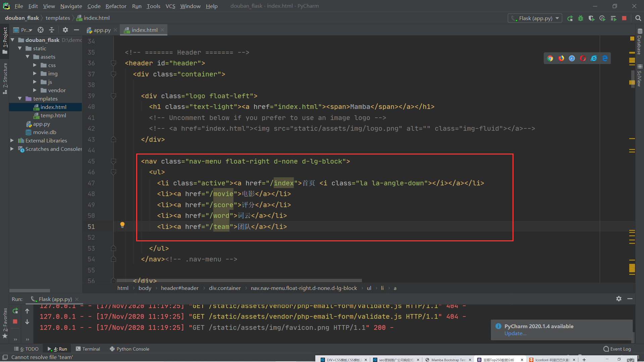The image size is (644, 362).
Task: Collapse the templates folder
Action: click(x=20, y=99)
